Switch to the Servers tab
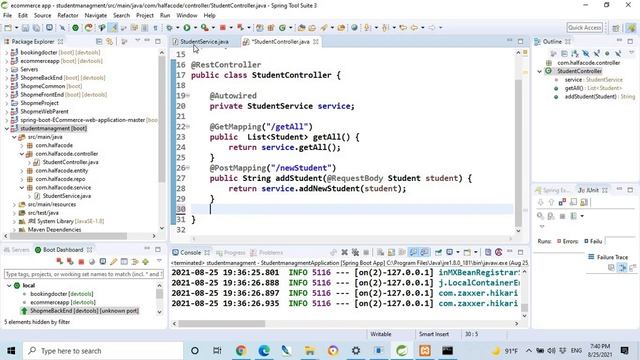640x360 pixels. pos(17,250)
